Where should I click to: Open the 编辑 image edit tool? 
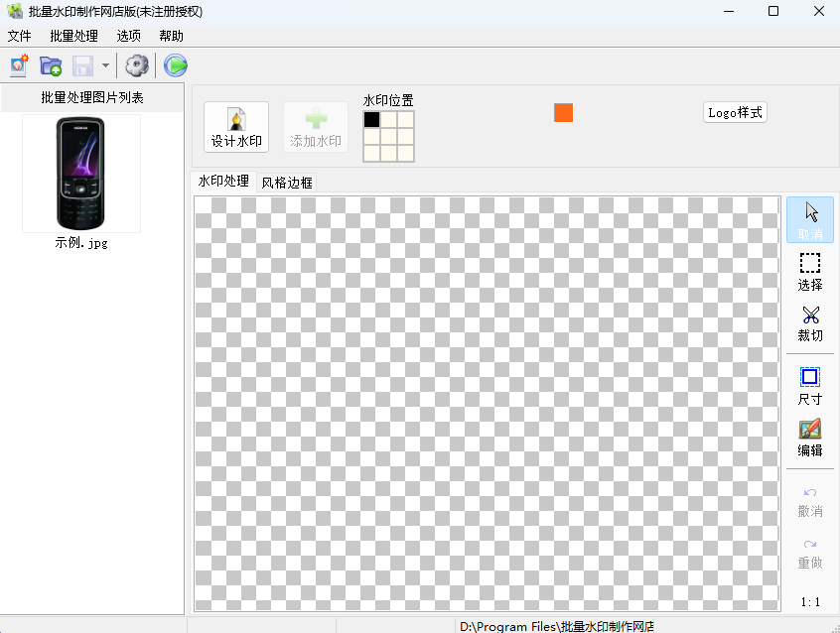tap(810, 439)
